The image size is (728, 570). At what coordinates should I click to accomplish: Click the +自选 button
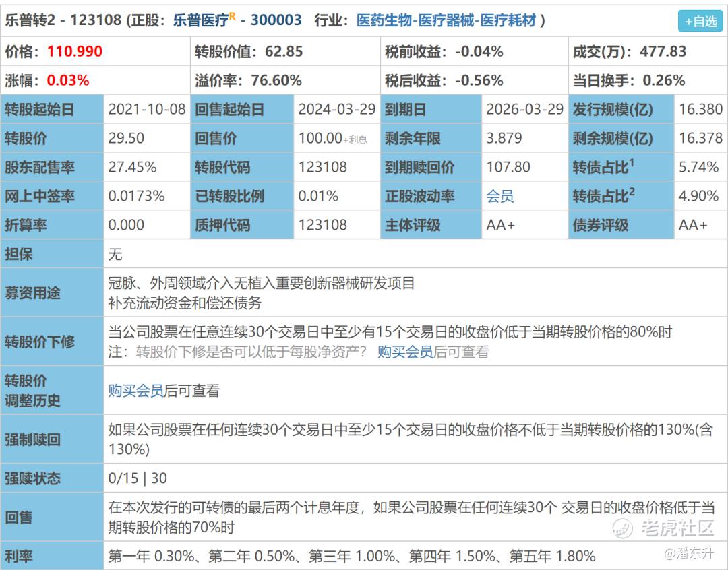700,22
